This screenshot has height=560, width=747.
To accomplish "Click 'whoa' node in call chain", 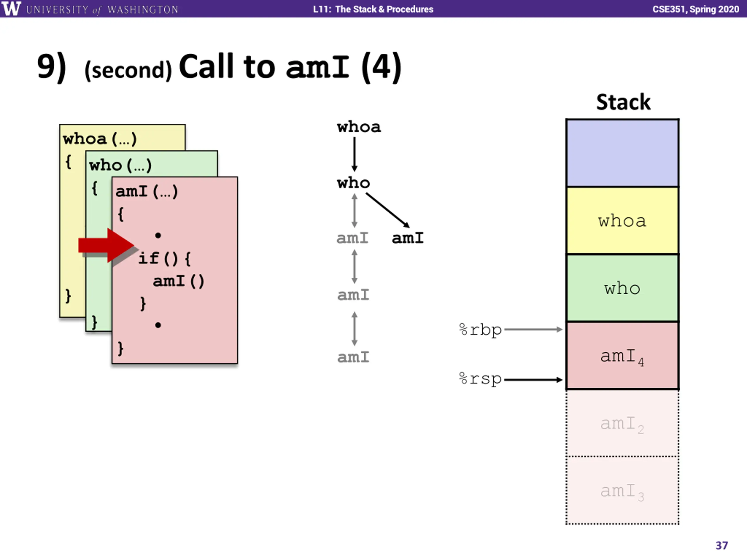I will click(x=359, y=127).
